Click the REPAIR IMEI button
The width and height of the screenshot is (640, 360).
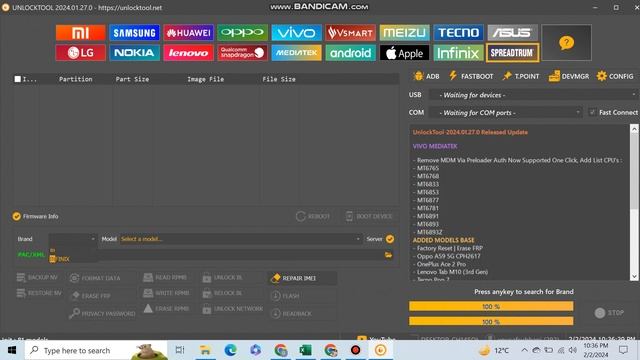tap(303, 278)
